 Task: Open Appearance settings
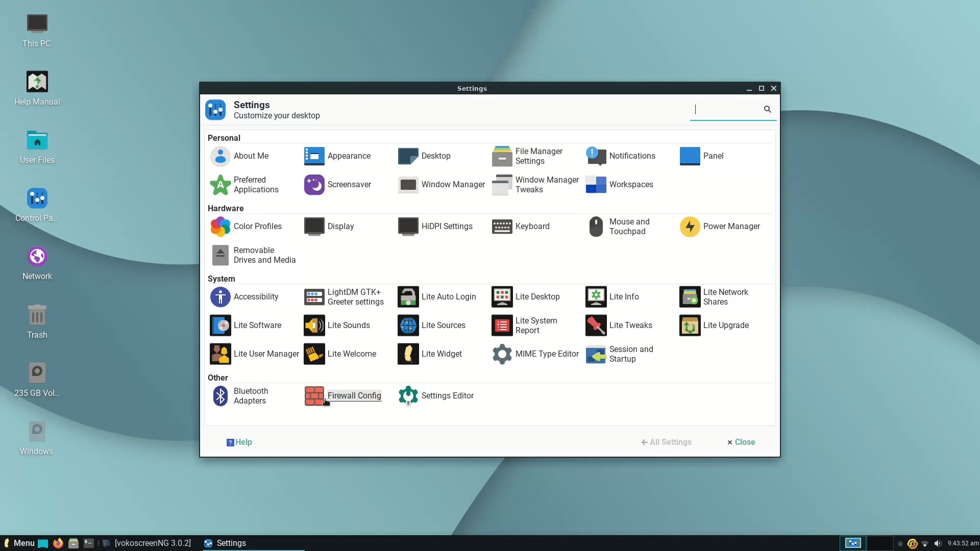click(338, 156)
